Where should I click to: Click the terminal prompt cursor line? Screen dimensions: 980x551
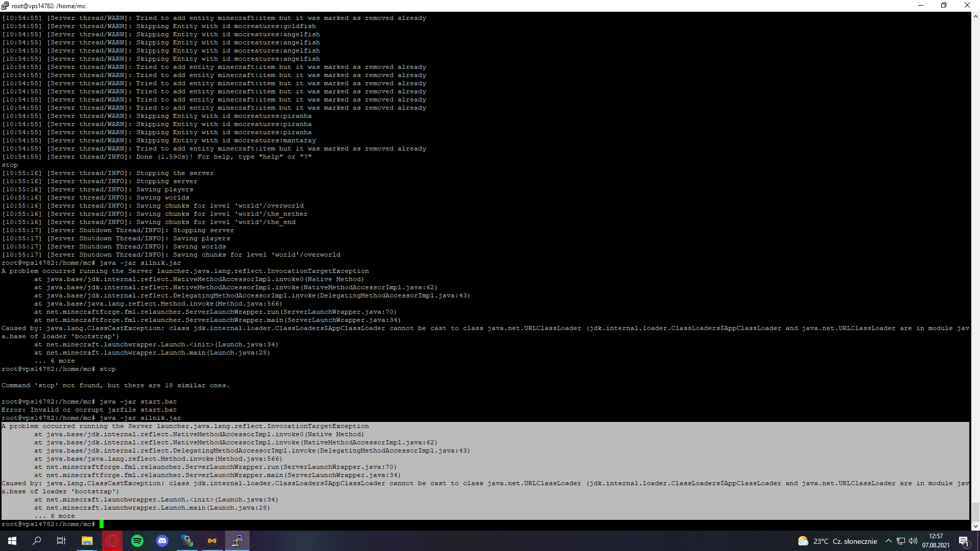pyautogui.click(x=102, y=524)
